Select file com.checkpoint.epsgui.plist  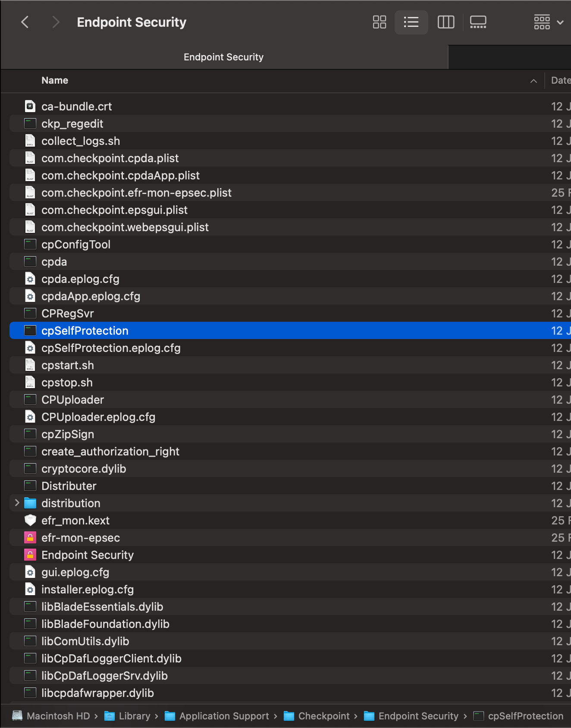(290, 210)
